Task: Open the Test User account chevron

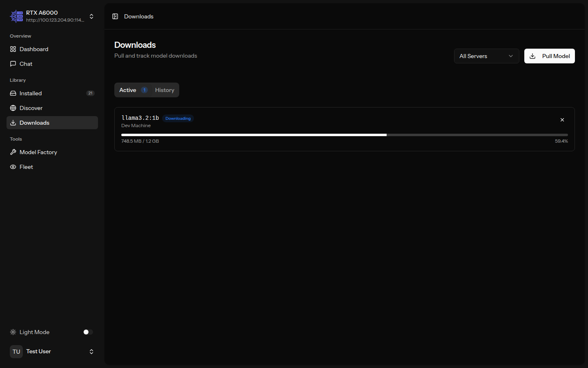Action: pos(91,352)
